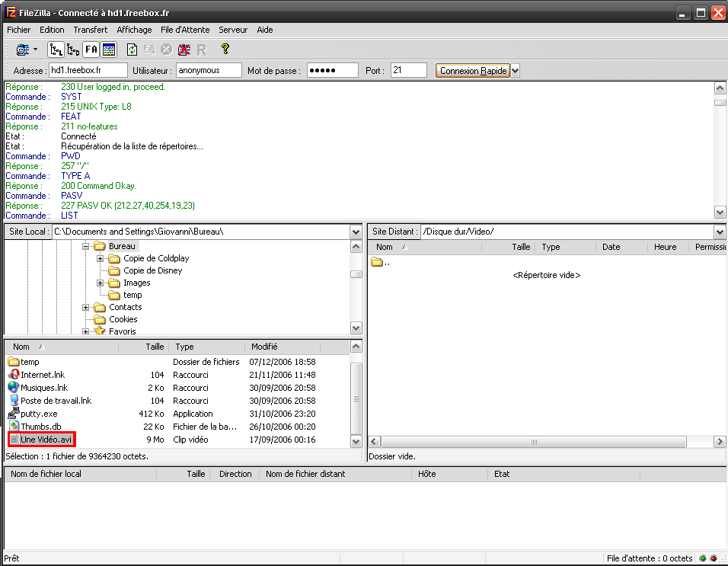Click remote list horizontal scroll right arrow
Image resolution: width=728 pixels, height=566 pixels.
coord(720,442)
